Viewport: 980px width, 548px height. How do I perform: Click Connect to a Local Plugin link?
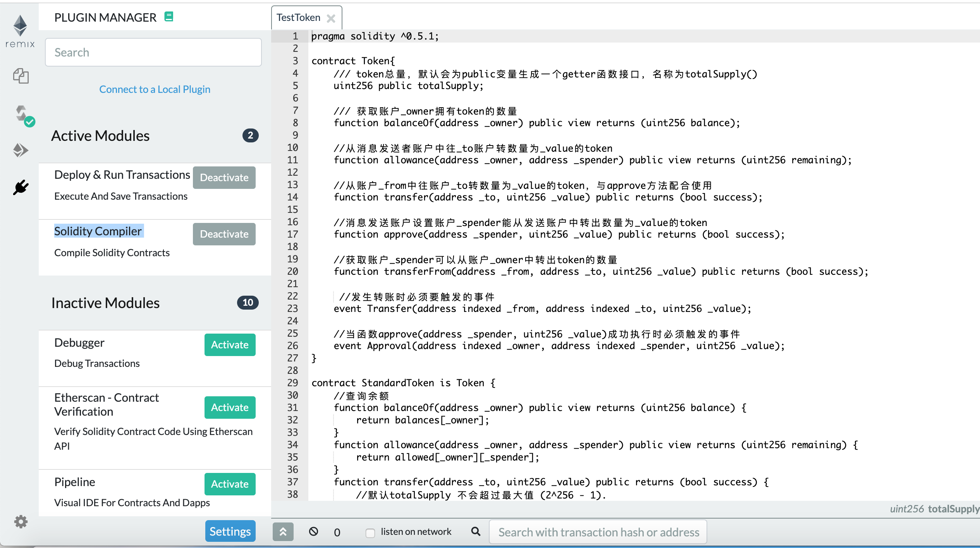[155, 89]
